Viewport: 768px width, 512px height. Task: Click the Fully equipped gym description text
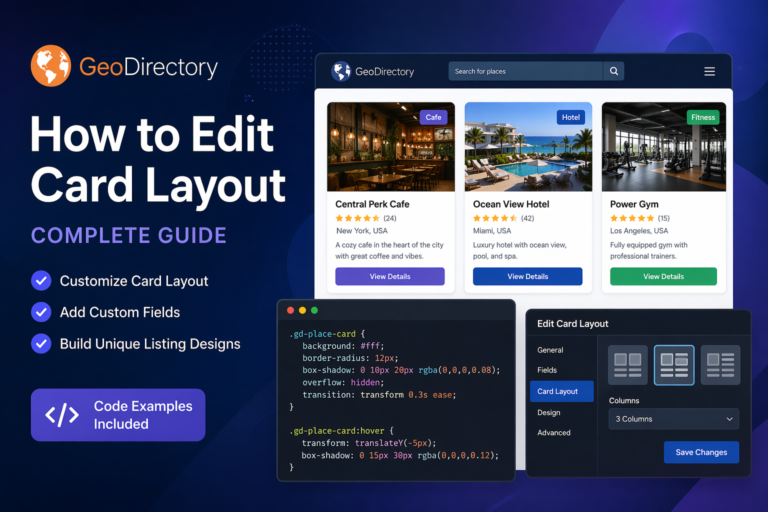[648, 250]
